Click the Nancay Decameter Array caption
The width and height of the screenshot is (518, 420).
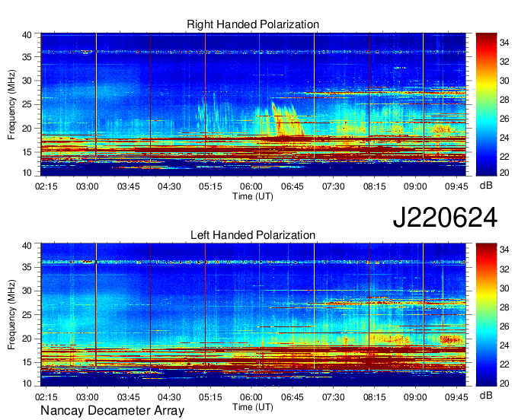tap(112, 411)
